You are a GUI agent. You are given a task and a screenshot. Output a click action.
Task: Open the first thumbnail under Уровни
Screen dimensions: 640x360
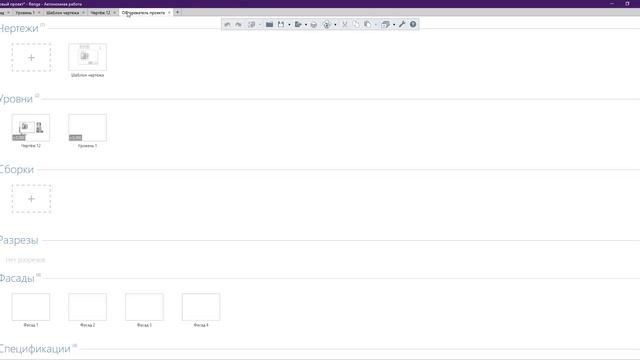pyautogui.click(x=31, y=128)
